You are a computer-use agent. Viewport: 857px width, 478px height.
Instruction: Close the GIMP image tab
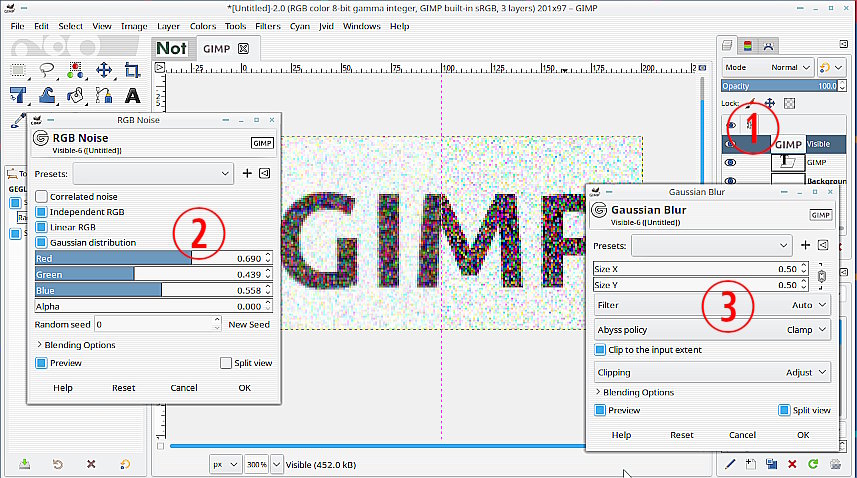point(244,49)
